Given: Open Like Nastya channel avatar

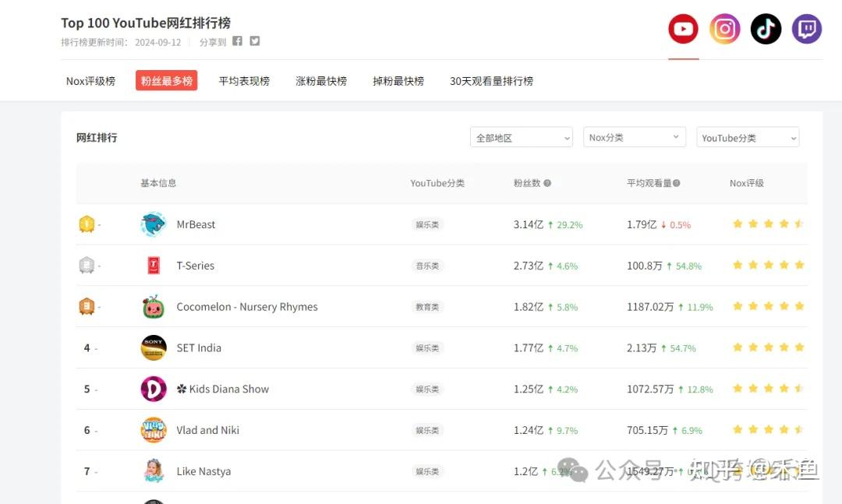Looking at the screenshot, I should tap(154, 471).
